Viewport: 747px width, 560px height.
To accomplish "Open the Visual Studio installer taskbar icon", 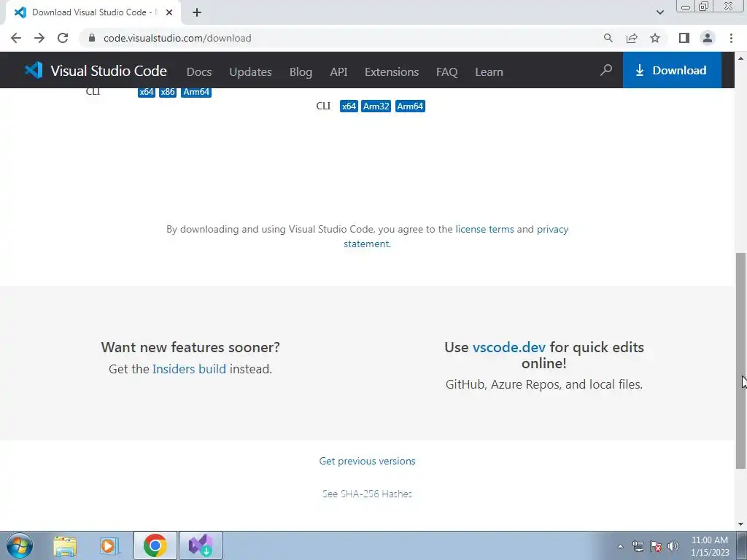I will tap(201, 545).
